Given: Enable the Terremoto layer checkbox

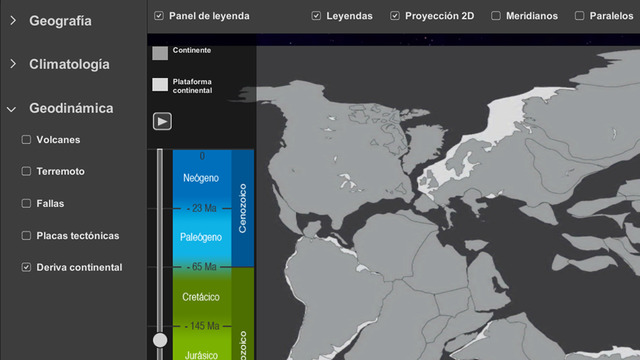Looking at the screenshot, I should pos(26,171).
